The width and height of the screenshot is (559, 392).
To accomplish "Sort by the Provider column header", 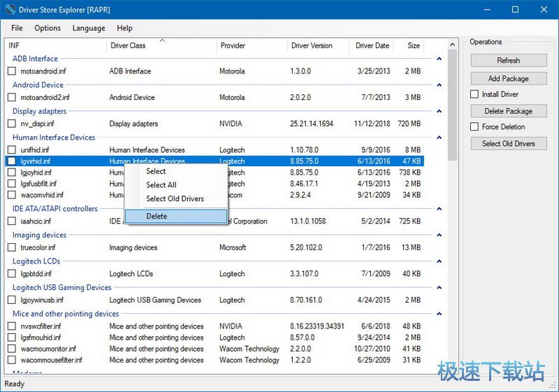I will coord(252,45).
